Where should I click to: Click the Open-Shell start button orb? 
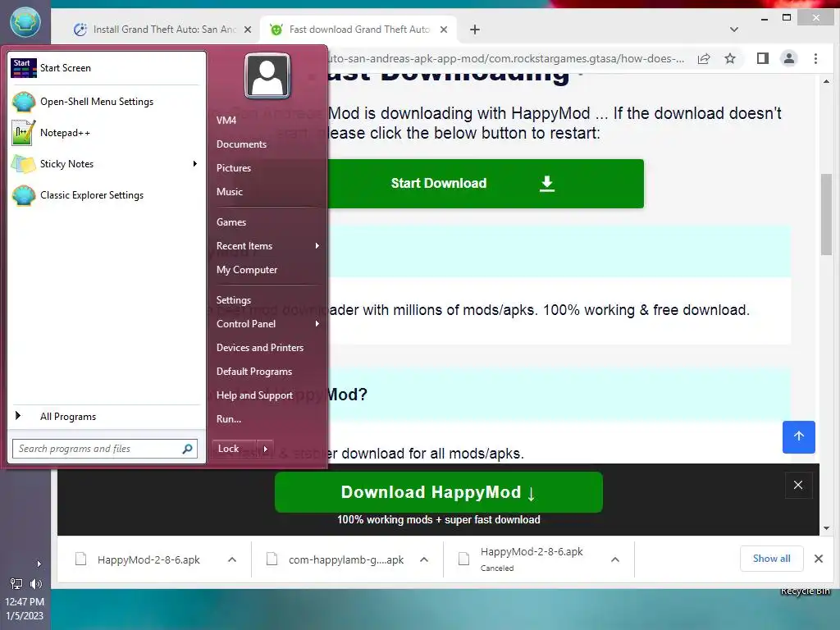25,22
